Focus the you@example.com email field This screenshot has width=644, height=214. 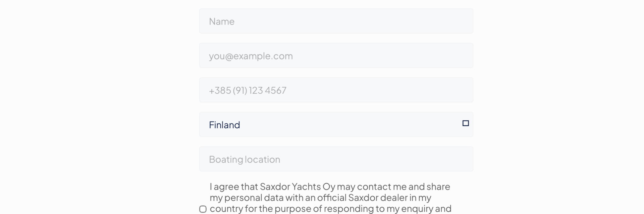pos(336,56)
